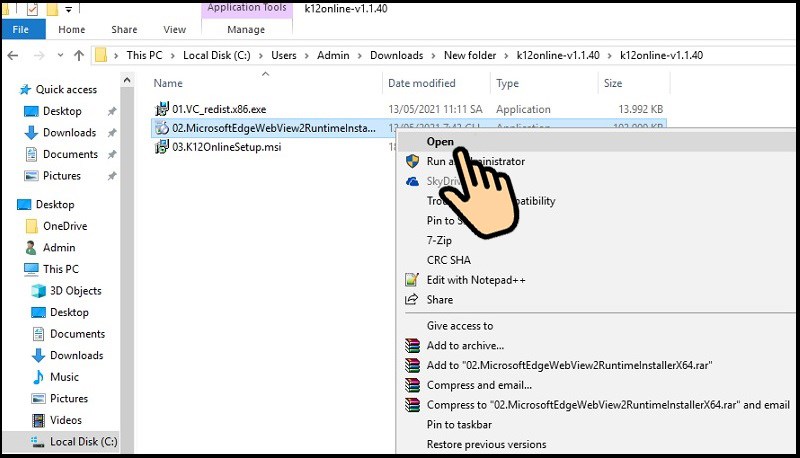The width and height of the screenshot is (800, 458).
Task: Open quick access toolbar dropdown in title bar
Action: pos(69,9)
